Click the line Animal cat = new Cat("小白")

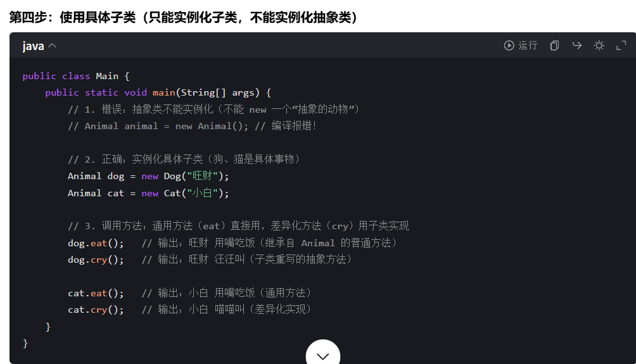tap(148, 193)
